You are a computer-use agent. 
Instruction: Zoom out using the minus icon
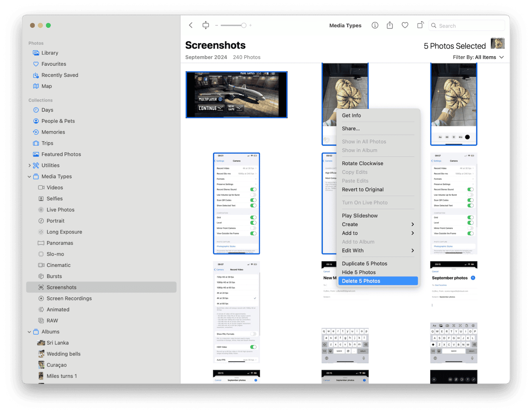click(x=217, y=25)
